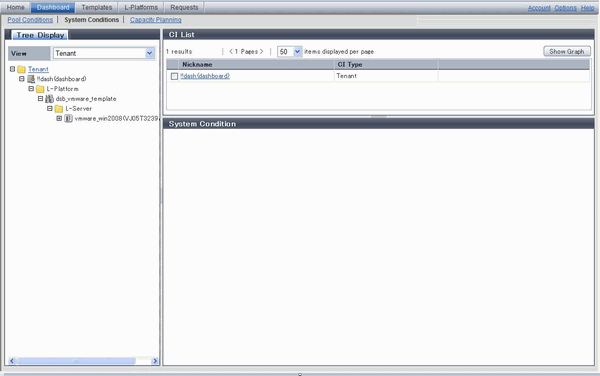The height and width of the screenshot is (376, 600).
Task: Select L-Server tree item text
Action: [x=78, y=109]
